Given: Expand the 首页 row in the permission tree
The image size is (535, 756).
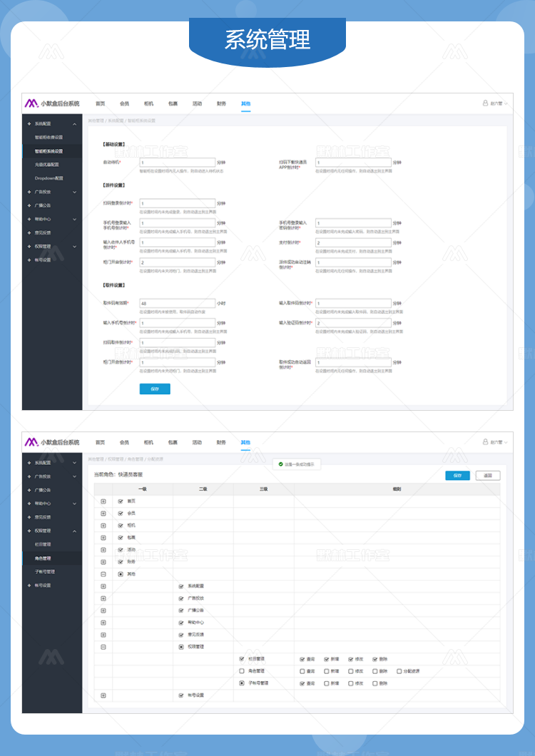Looking at the screenshot, I should coord(103,501).
